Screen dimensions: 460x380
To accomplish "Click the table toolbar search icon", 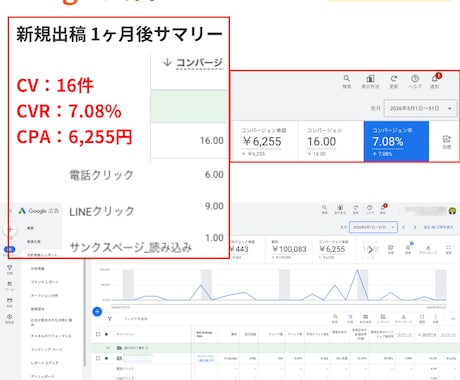I will click(x=335, y=317).
